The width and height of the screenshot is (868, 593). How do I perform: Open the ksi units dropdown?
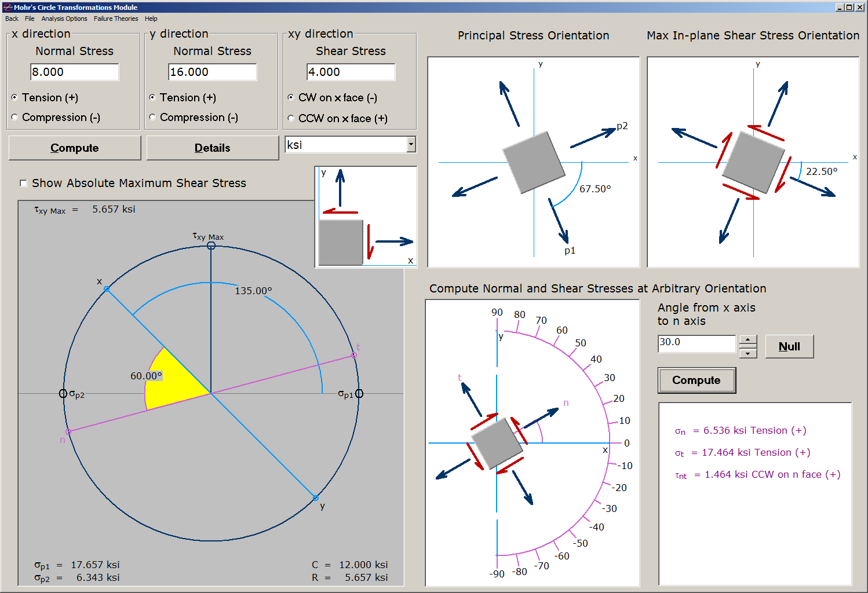pos(411,144)
